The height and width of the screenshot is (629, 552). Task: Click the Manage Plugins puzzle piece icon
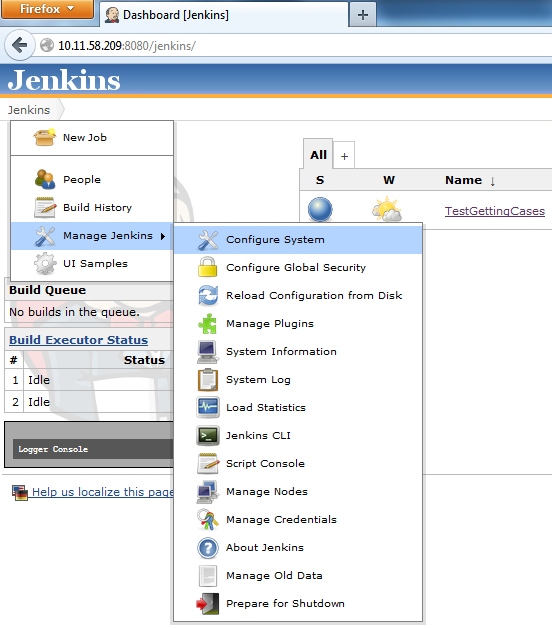[208, 324]
